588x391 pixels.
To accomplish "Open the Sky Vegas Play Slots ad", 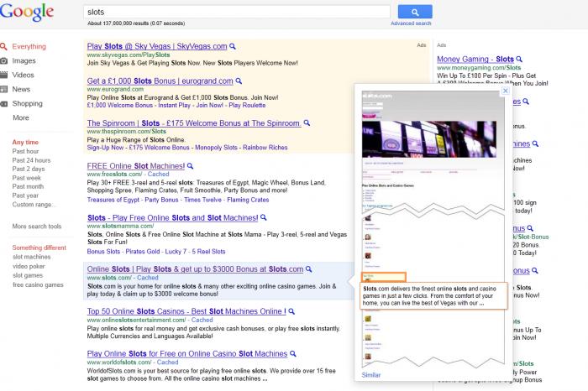I will [x=157, y=46].
